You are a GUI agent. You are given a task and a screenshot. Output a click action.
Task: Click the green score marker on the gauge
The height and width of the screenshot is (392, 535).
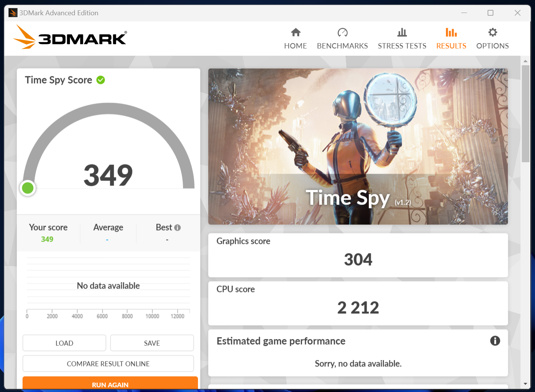(28, 188)
